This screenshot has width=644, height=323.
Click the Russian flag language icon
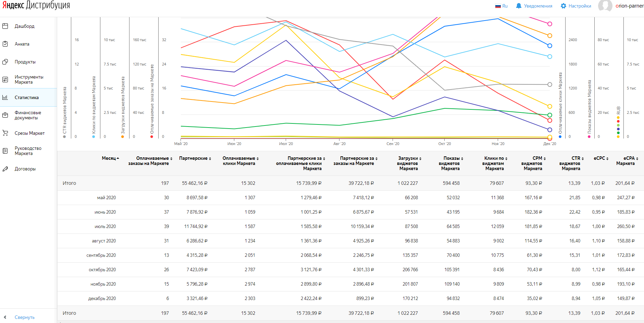[x=498, y=6]
